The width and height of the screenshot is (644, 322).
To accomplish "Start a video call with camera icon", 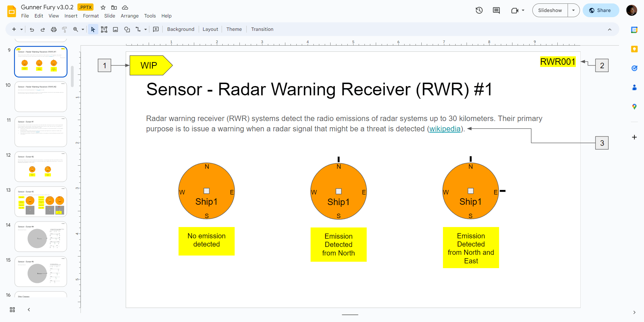I will (515, 10).
